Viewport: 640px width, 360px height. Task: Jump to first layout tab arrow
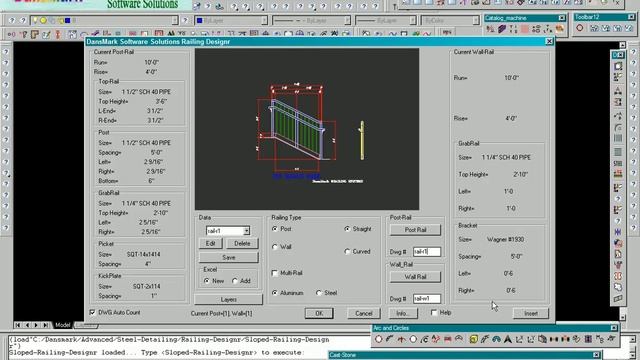[x=18, y=325]
